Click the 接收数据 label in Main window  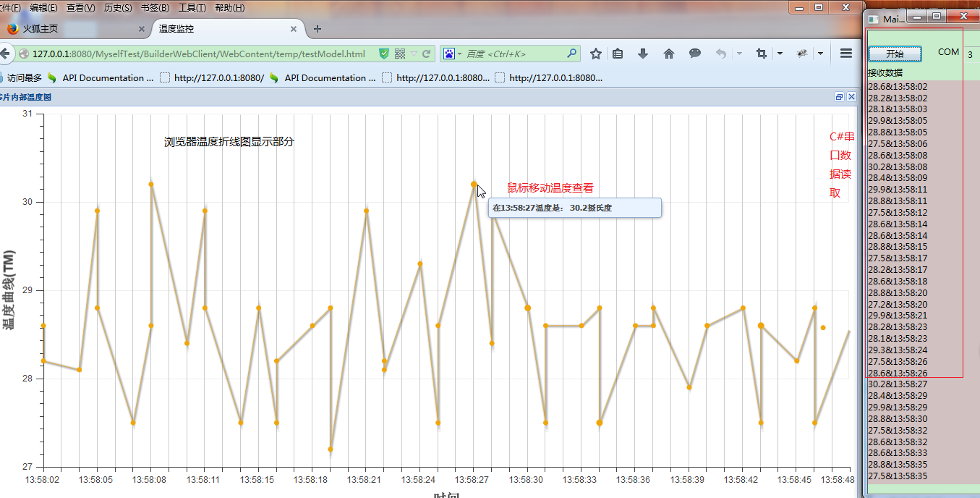coord(885,73)
